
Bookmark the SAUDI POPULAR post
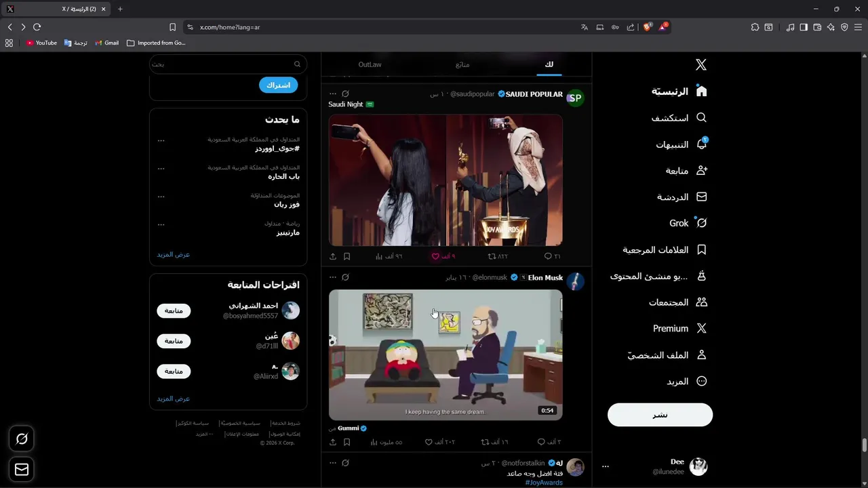point(347,256)
